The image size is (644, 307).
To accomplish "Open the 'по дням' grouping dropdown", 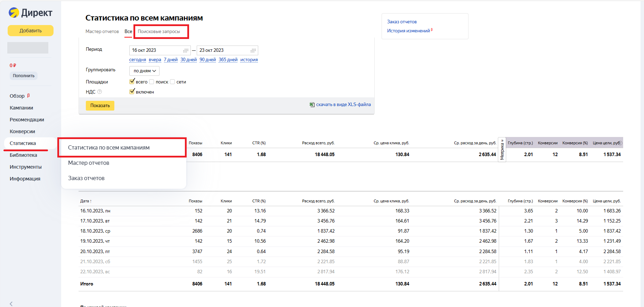I will [144, 71].
